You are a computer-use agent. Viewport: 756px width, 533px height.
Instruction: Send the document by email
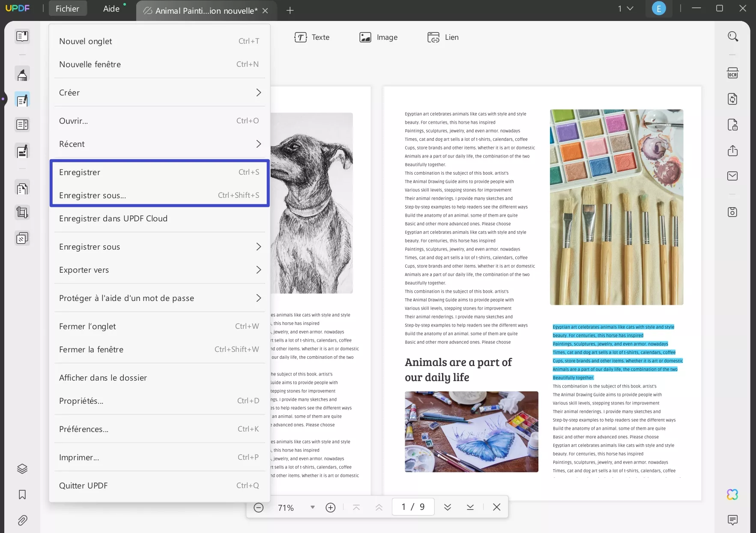733,176
